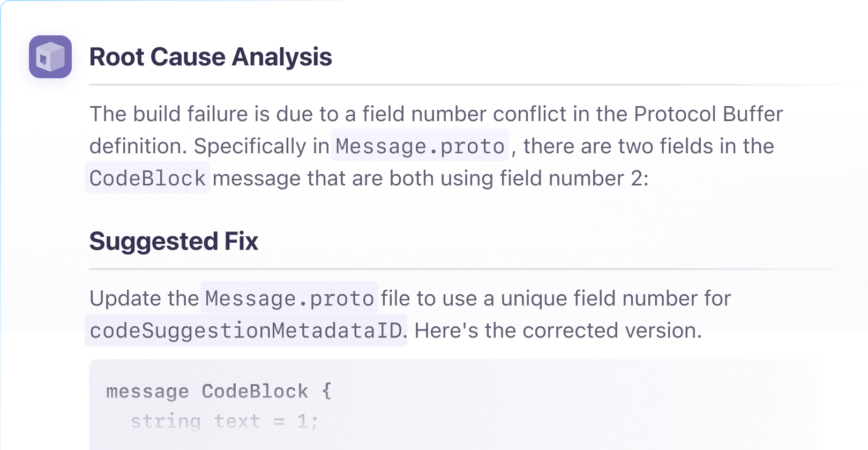Click the Suggested Fix heading
868x450 pixels.
pos(174,241)
